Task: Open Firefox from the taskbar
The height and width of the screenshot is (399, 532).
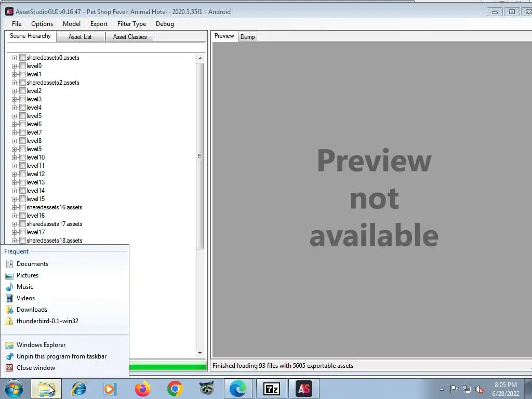Action: 142,389
